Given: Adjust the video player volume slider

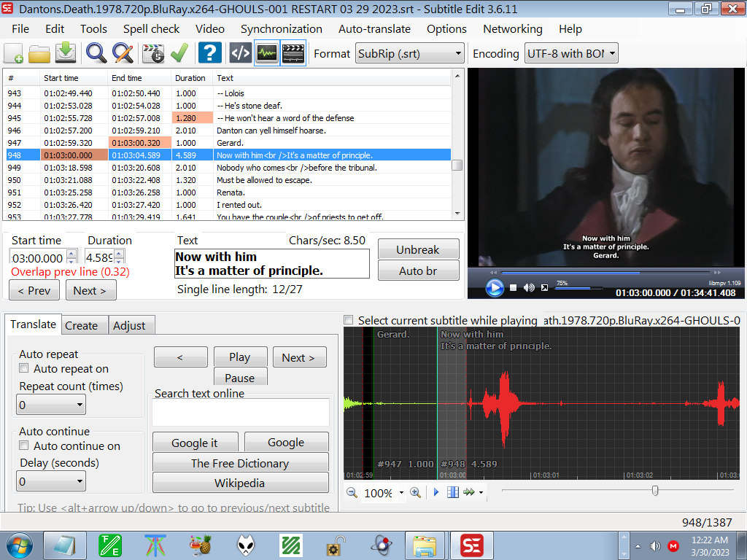Looking at the screenshot, I should [578, 289].
